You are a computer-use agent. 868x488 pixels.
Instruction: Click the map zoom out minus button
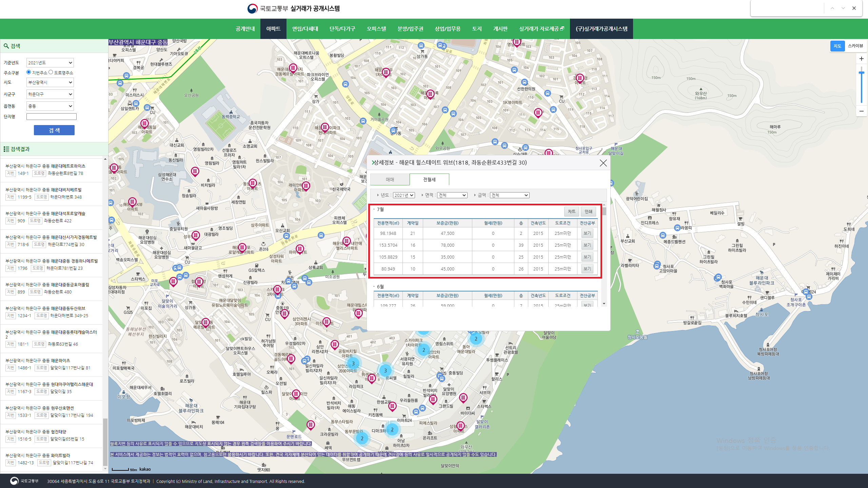pos(861,111)
